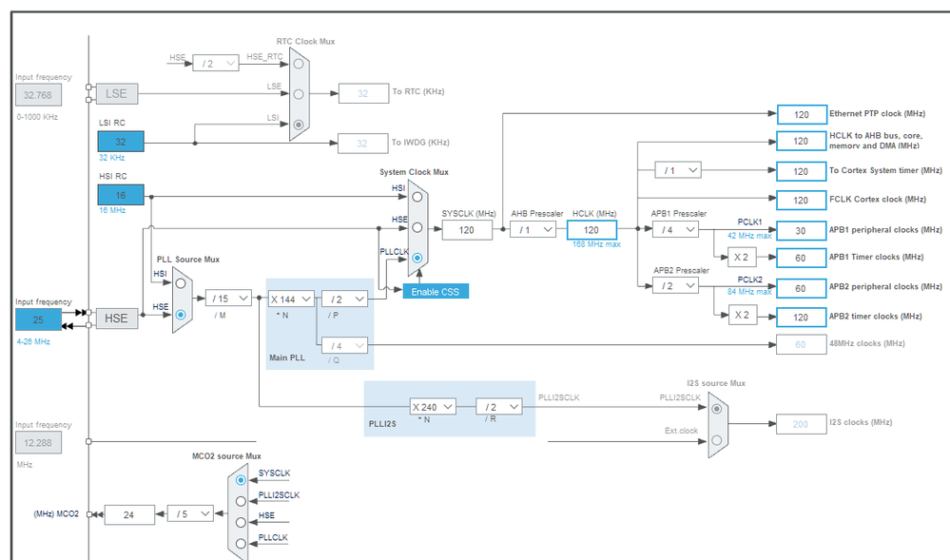Select HSE in PLL Source Mux

[181, 315]
